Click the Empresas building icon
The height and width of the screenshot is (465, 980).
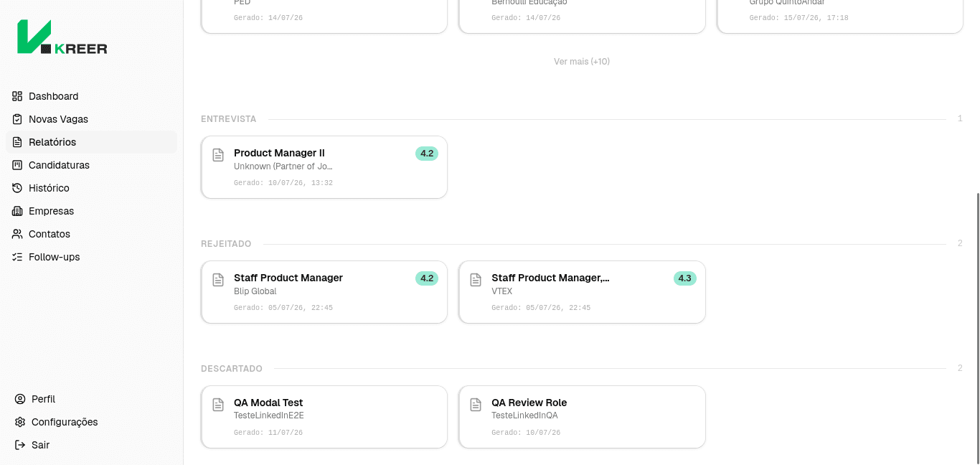pyautogui.click(x=17, y=211)
